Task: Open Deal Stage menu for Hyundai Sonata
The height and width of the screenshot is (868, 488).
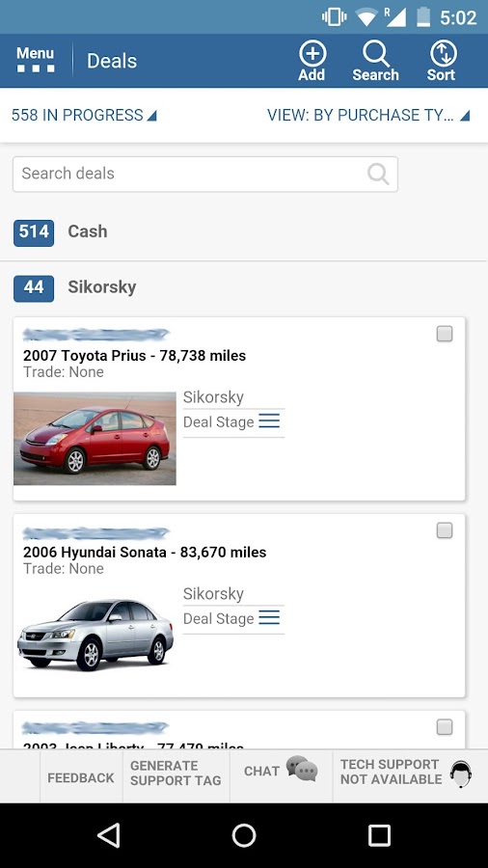Action: click(269, 618)
